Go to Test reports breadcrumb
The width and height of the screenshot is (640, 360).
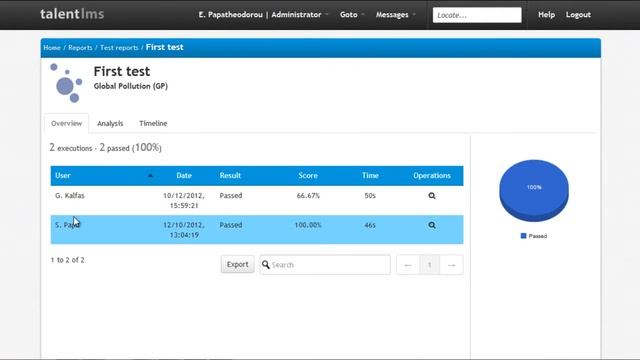tap(119, 48)
